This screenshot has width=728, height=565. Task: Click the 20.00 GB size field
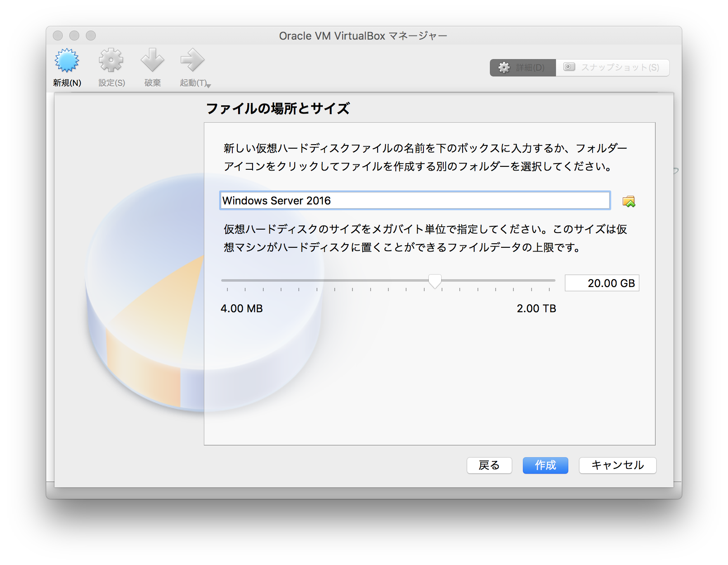pos(602,283)
